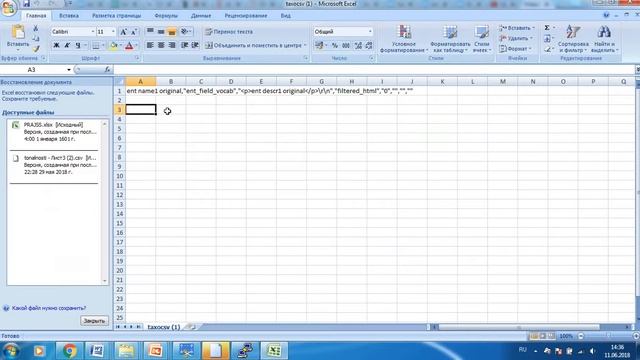Click the Fill down icon
This screenshot has width=640, height=360.
point(547,38)
